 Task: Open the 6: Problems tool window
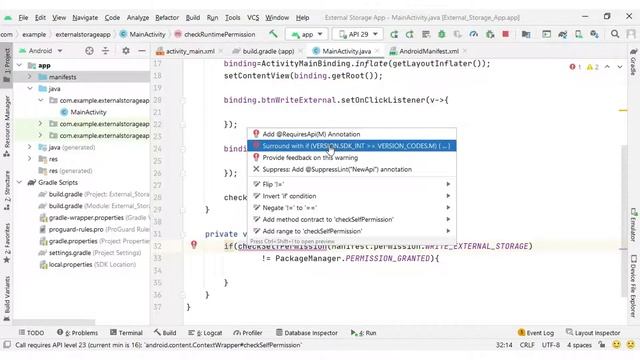[78, 333]
